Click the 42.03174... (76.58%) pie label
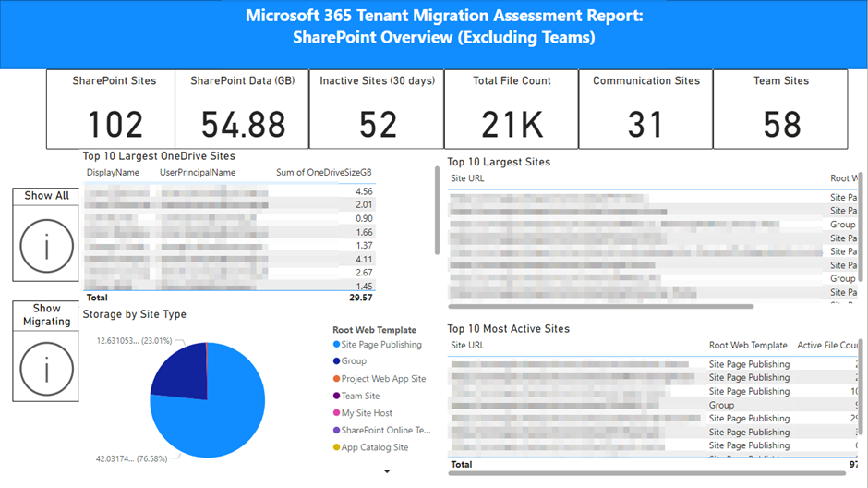Image resolution: width=868 pixels, height=488 pixels. tap(132, 459)
